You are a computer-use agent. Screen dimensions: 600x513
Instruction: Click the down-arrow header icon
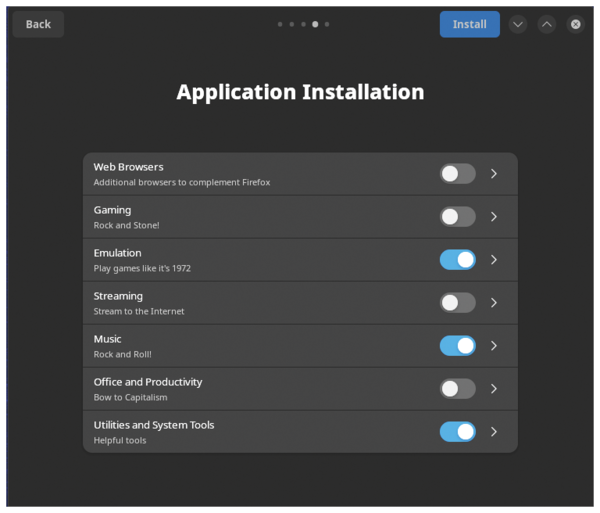coord(518,24)
